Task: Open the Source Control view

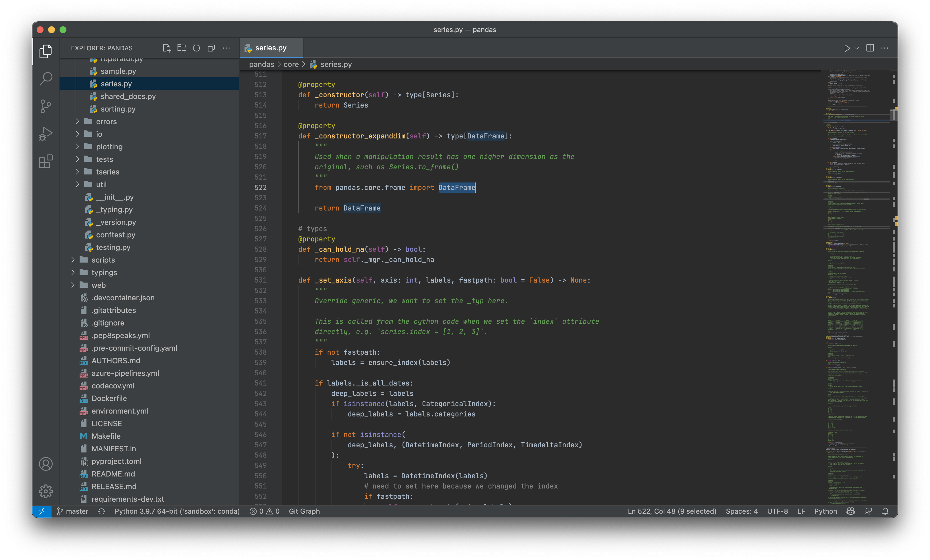Action: 46,106
